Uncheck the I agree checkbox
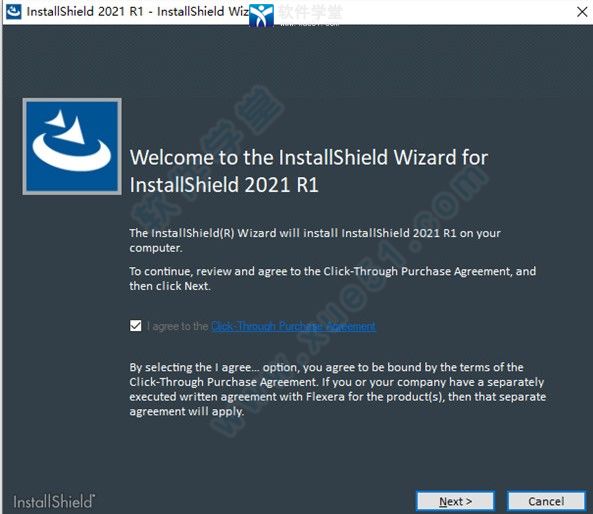Screen dimensions: 593x514 pos(135,326)
